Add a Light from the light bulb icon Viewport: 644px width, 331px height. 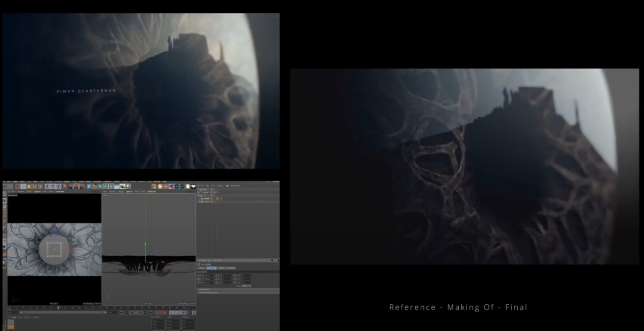point(128,187)
